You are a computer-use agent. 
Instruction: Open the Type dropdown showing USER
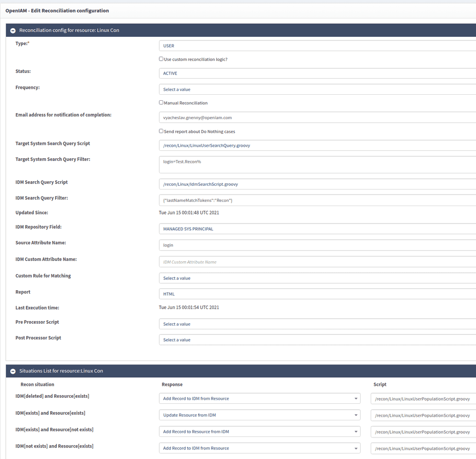click(x=317, y=46)
